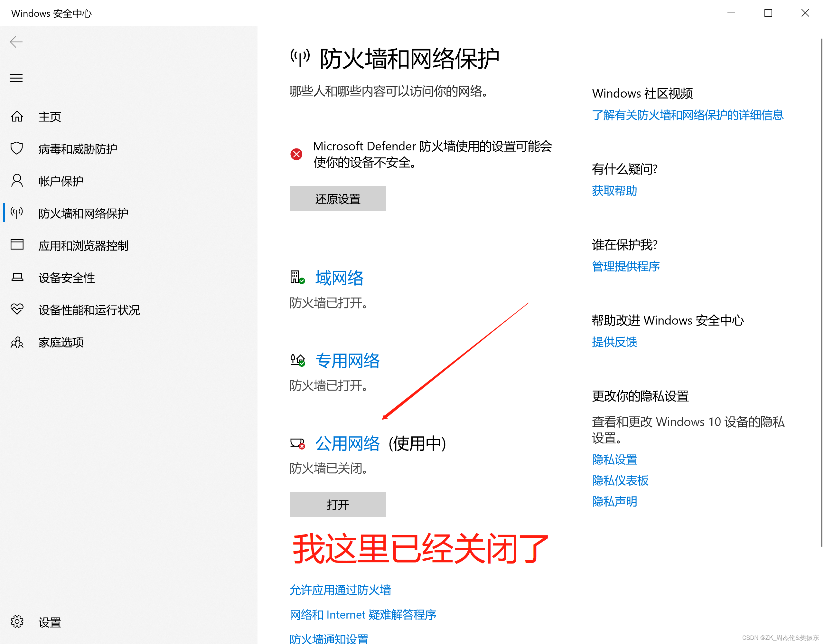This screenshot has height=644, width=824.
Task: Click the 提供反馈 link
Action: [x=614, y=342]
